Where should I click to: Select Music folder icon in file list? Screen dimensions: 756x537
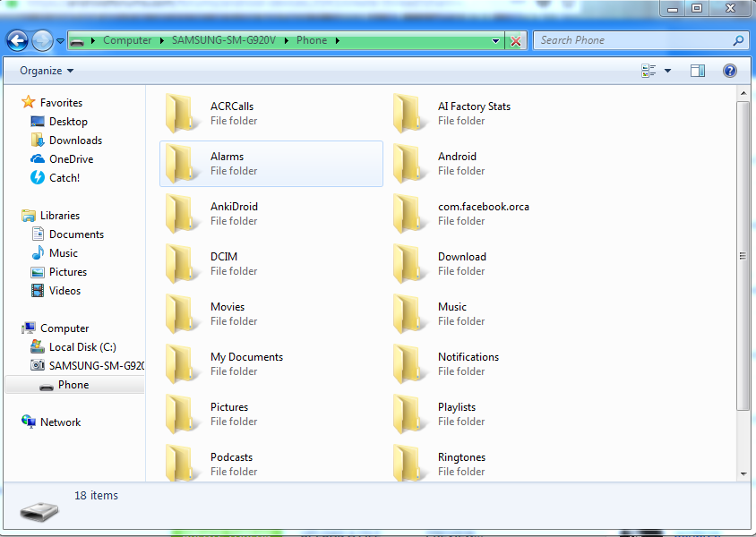(408, 314)
